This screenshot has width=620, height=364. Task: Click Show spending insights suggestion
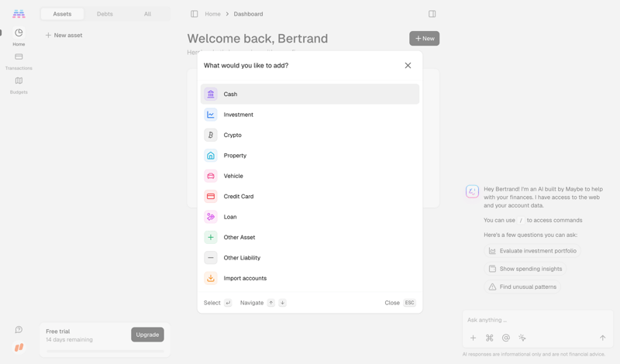click(x=525, y=269)
